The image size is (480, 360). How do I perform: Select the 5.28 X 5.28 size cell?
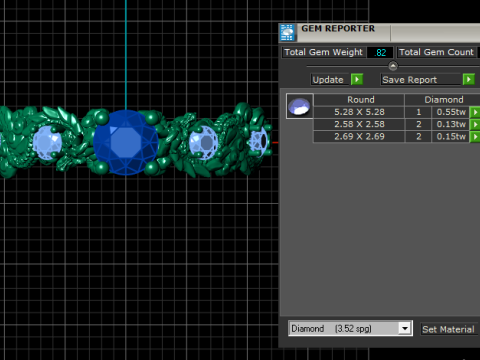[x=359, y=112]
